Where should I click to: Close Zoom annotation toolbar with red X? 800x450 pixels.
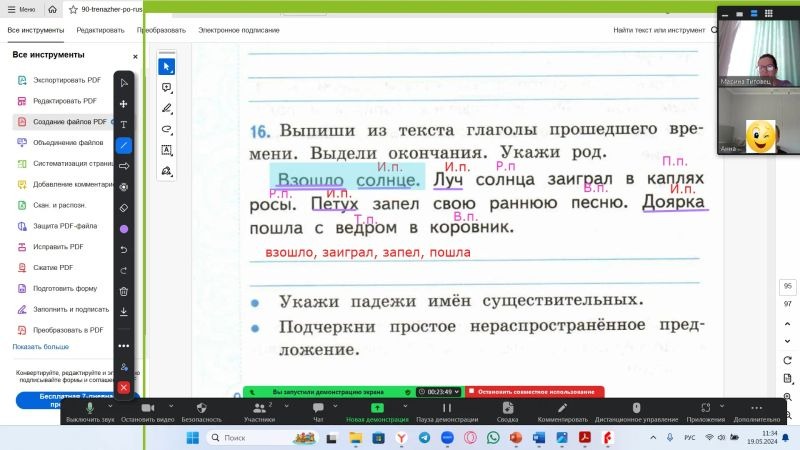[x=124, y=387]
